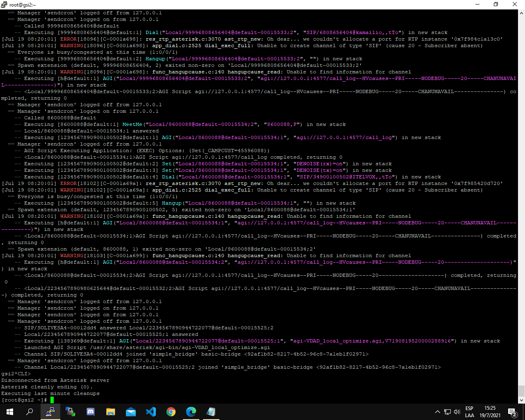525x420 pixels.
Task: Open the network status tray icon
Action: [x=447, y=412]
